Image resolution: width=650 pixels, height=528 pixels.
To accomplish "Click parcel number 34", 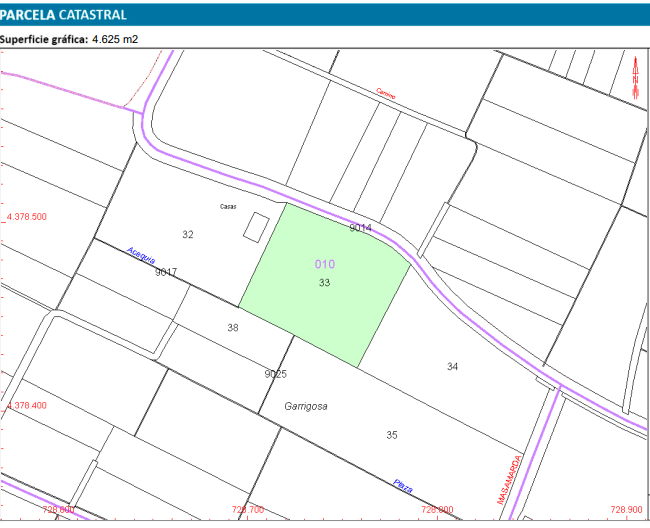I will (x=452, y=366).
